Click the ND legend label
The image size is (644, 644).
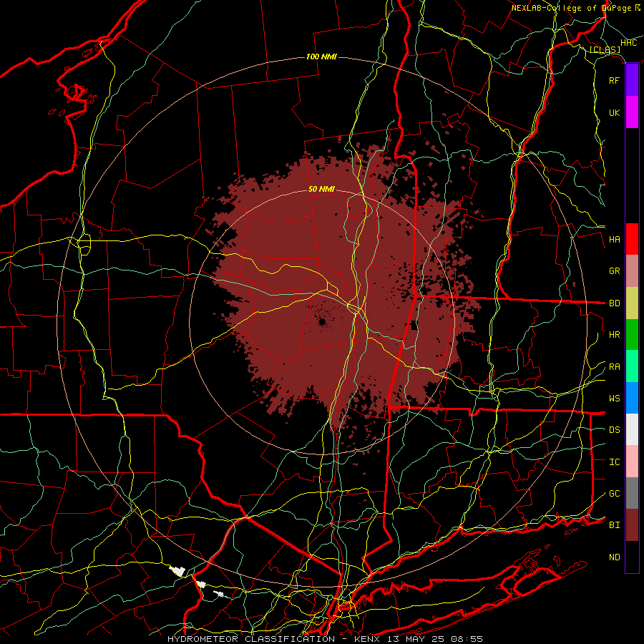(614, 557)
